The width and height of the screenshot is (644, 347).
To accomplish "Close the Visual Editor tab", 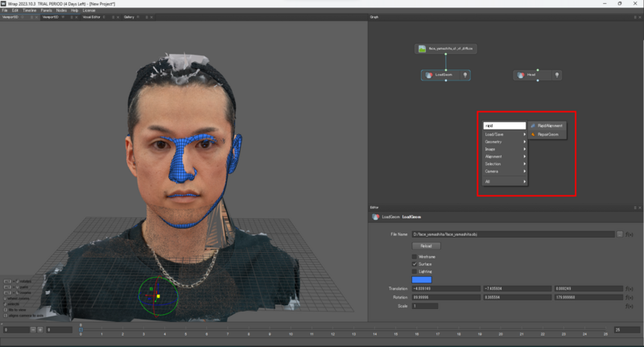I will pyautogui.click(x=118, y=17).
